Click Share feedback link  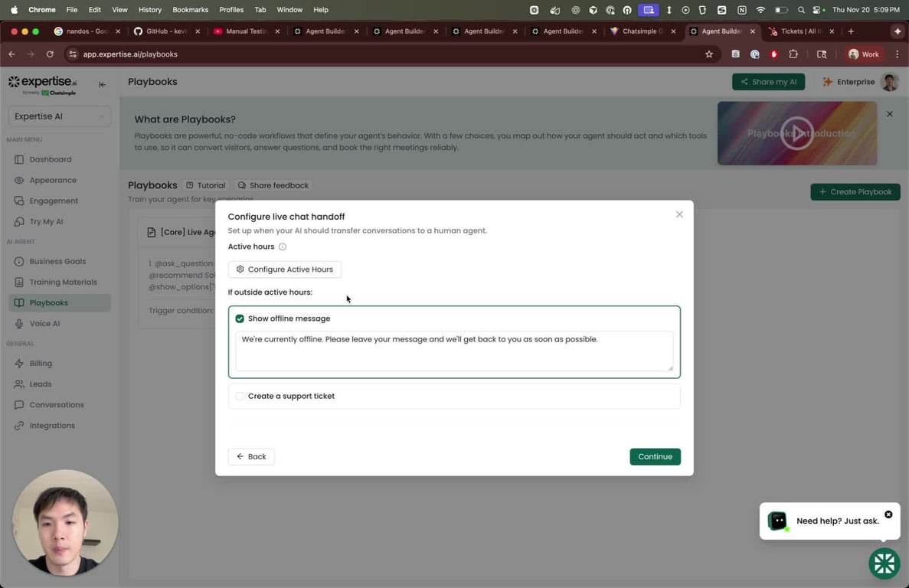coord(273,185)
